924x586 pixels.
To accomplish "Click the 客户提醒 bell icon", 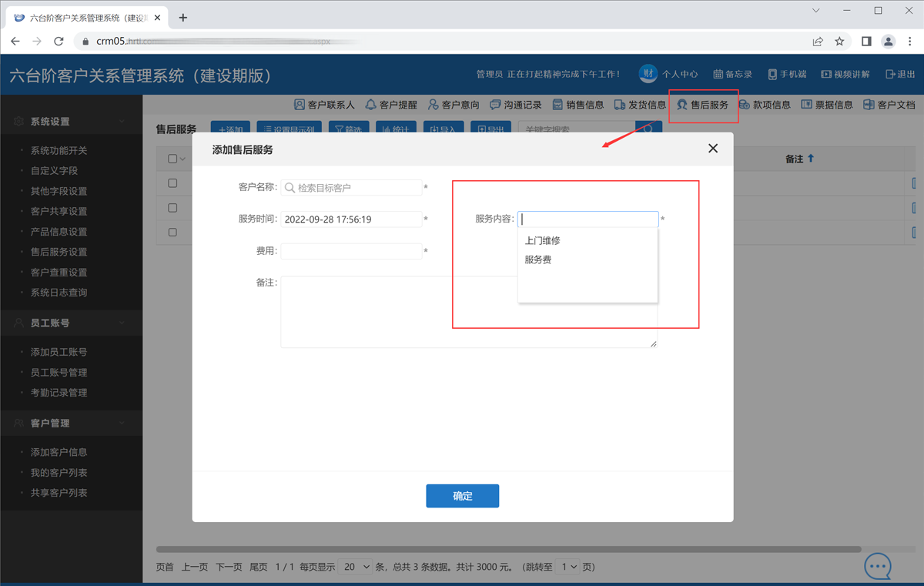I will (370, 105).
